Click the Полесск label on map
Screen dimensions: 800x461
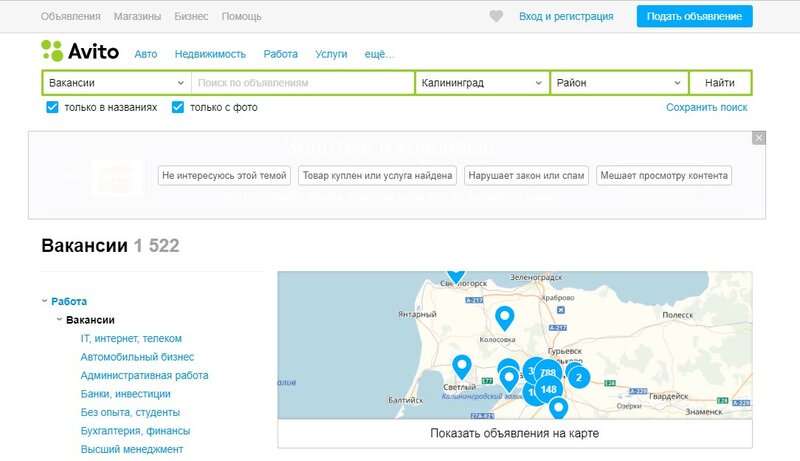tap(678, 315)
